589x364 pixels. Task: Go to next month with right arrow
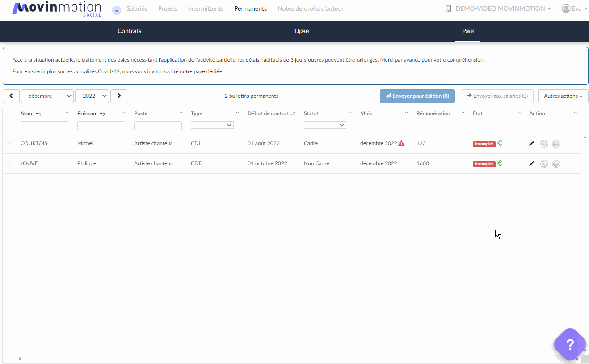[x=119, y=96]
